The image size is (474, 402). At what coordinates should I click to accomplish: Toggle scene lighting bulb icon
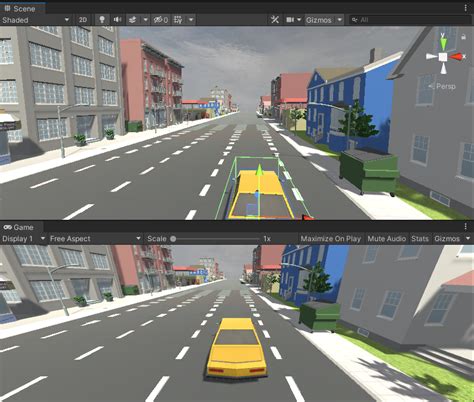tap(102, 20)
